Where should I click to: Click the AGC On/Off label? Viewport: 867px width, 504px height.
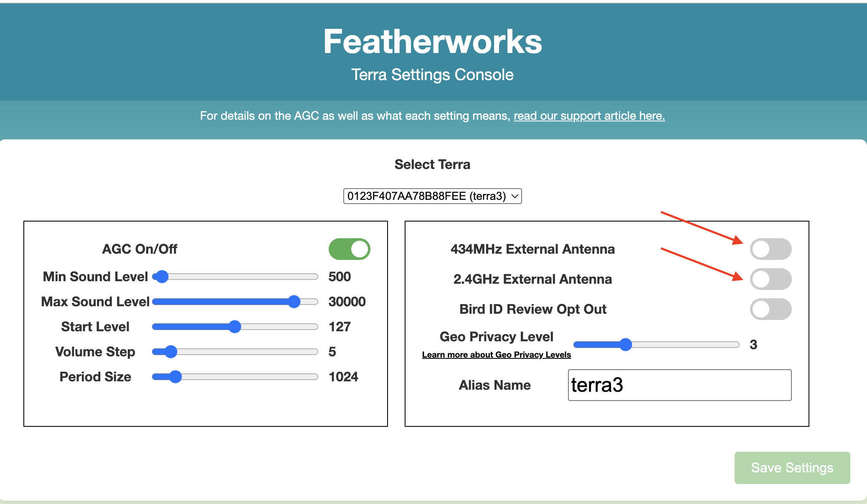(x=139, y=249)
